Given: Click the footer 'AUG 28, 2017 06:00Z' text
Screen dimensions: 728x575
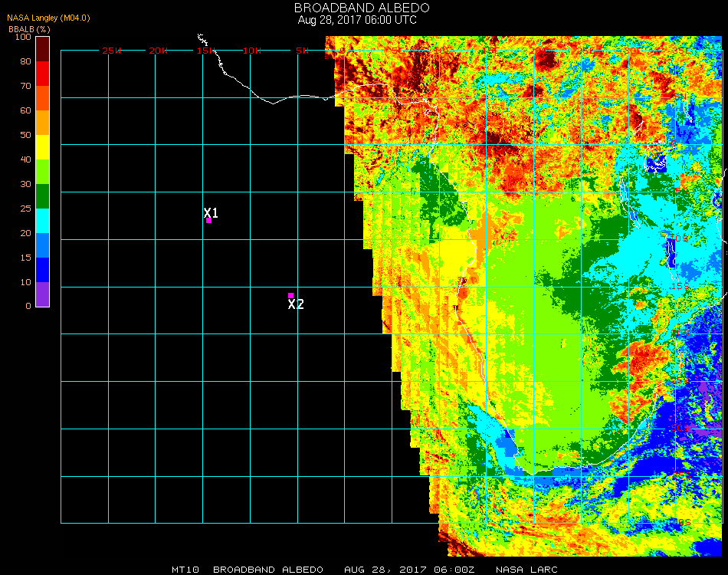Looking at the screenshot, I should 409,570.
